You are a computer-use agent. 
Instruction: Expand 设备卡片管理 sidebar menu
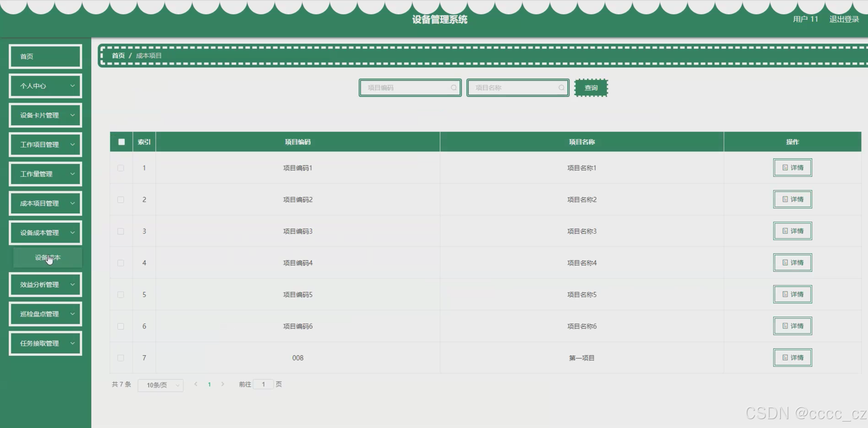45,115
